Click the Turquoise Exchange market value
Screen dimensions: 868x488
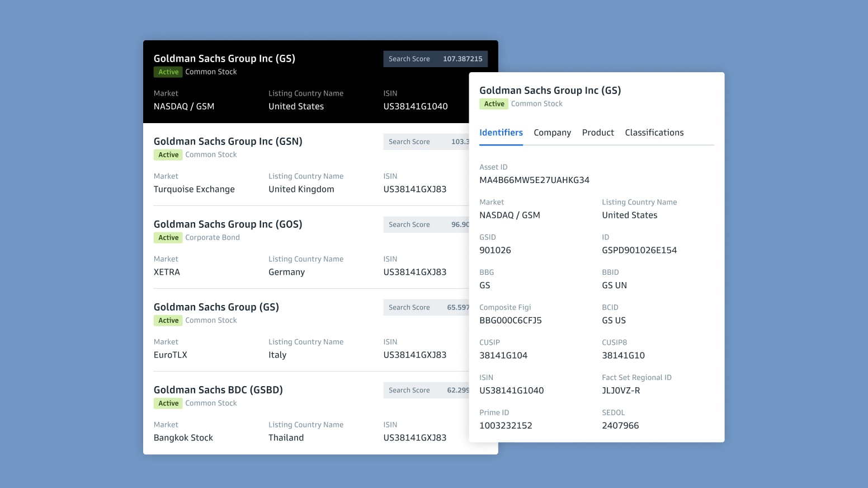pos(194,189)
